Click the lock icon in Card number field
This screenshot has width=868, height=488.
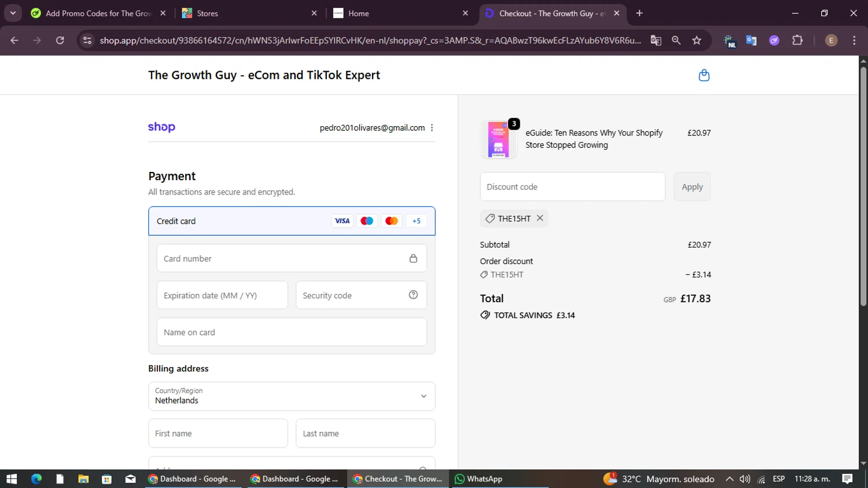click(413, 258)
